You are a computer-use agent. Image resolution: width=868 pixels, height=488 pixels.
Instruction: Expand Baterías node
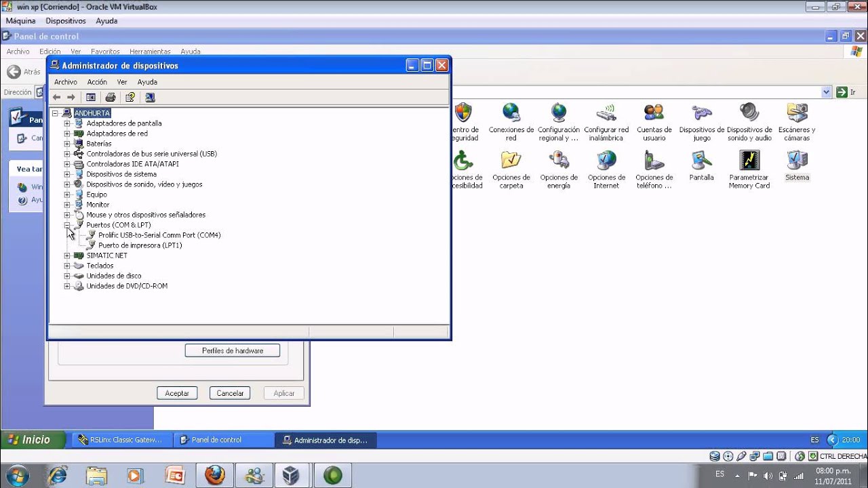(67, 144)
